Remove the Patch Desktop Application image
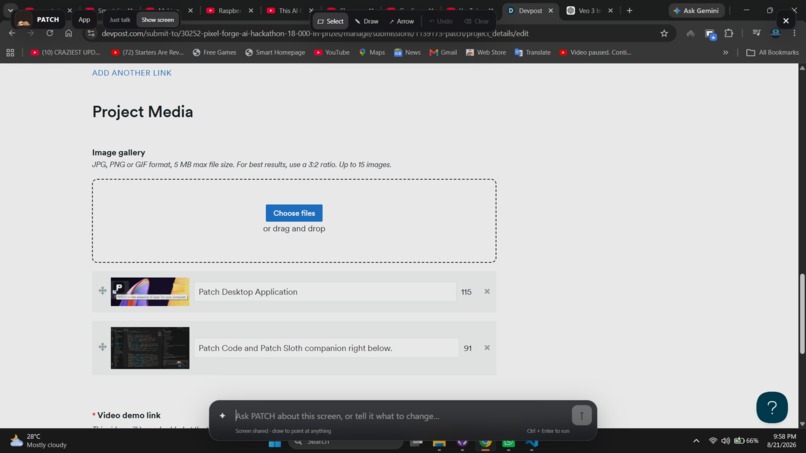806x453 pixels. click(487, 292)
